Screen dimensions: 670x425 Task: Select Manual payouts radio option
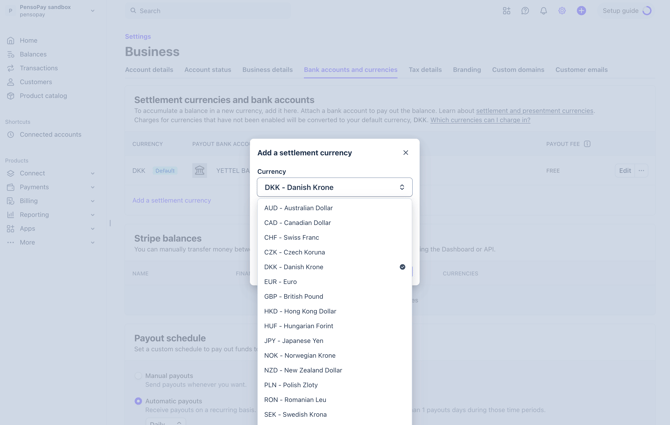click(138, 376)
